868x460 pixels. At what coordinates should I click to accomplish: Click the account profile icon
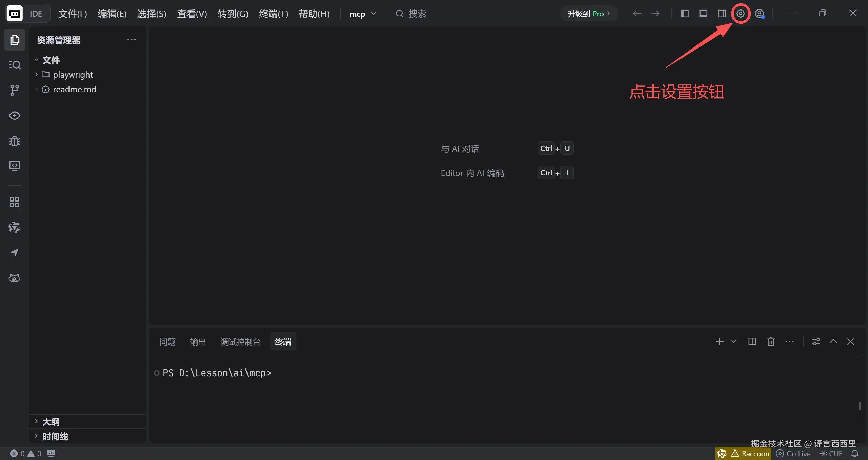click(759, 14)
